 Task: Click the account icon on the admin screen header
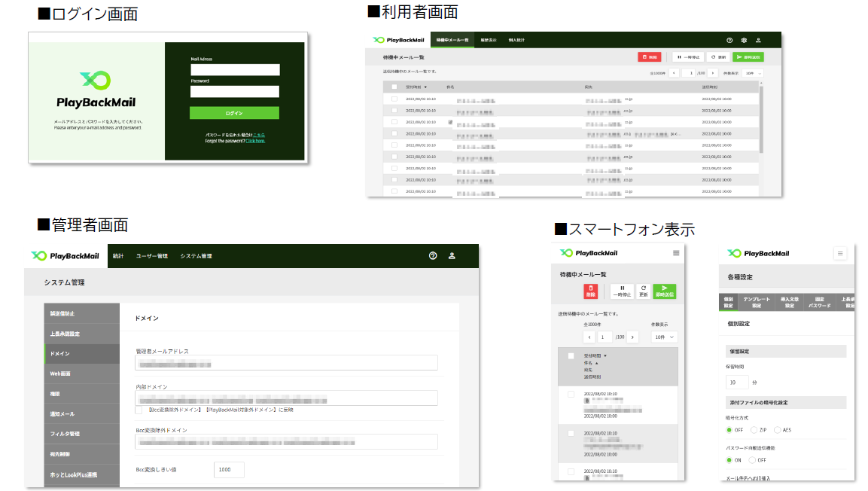[x=452, y=256]
